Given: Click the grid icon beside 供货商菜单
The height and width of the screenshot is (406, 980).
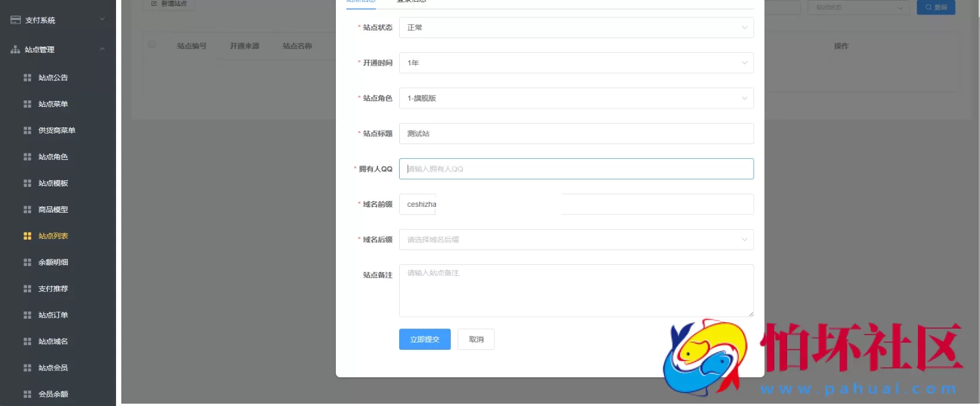Looking at the screenshot, I should click(27, 130).
